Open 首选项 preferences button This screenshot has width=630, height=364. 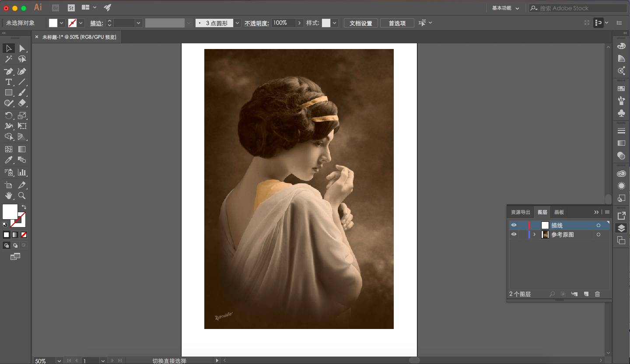pyautogui.click(x=397, y=23)
